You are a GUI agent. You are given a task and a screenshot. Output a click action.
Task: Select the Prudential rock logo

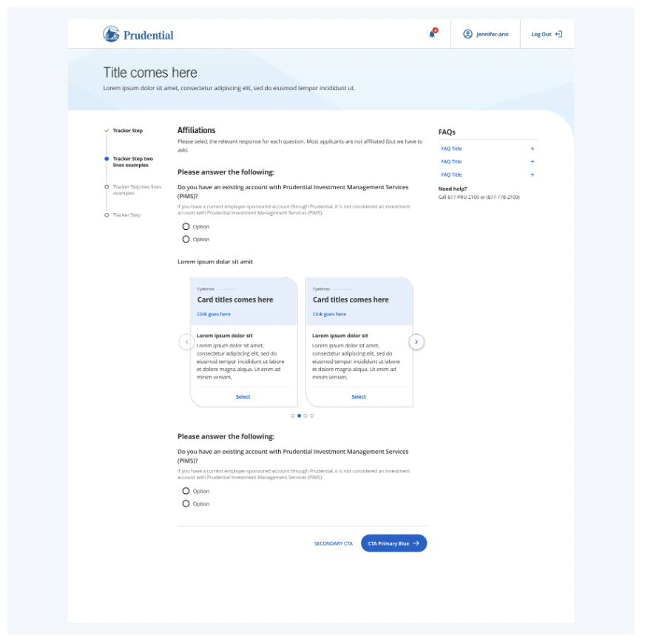point(110,33)
